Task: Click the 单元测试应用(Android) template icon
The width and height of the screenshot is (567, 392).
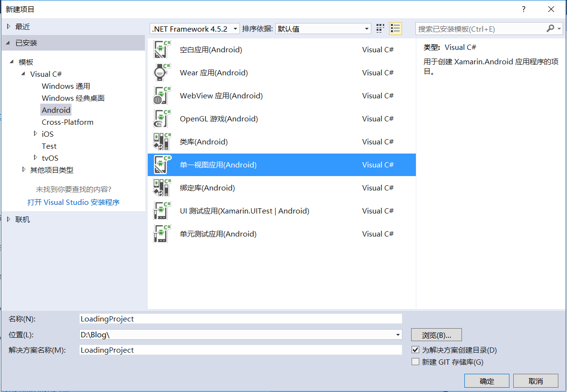Action: click(x=162, y=234)
